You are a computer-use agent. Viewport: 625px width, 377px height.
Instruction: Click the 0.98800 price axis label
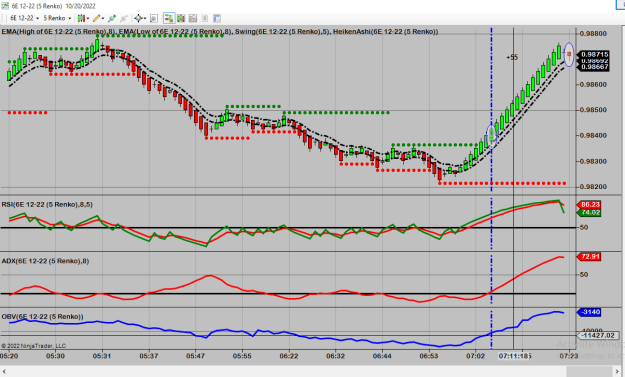593,34
